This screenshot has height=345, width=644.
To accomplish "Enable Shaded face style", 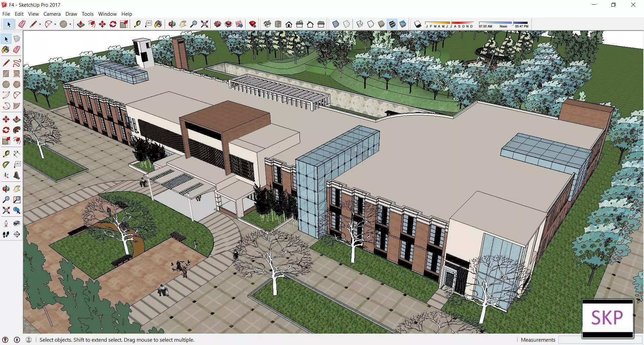I will 381,24.
